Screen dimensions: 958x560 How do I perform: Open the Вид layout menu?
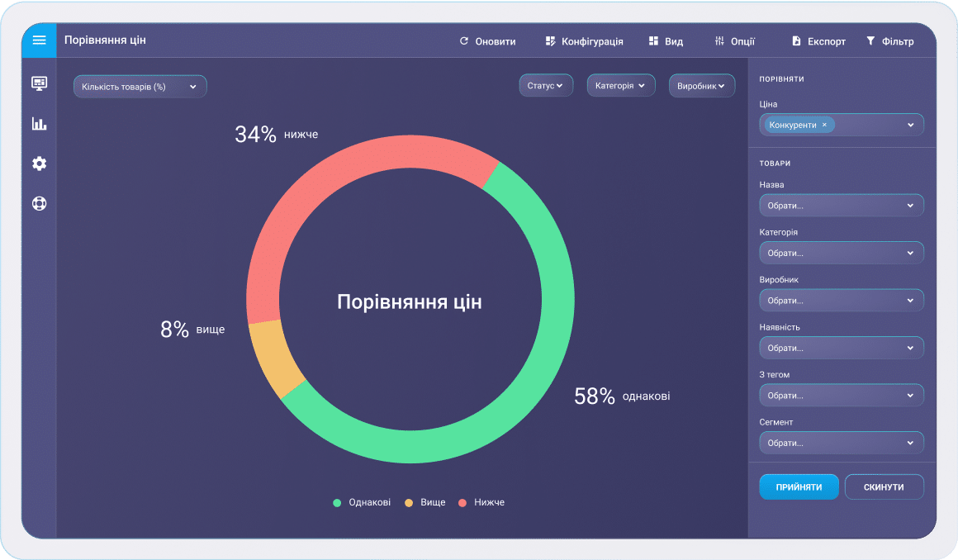[x=666, y=41]
